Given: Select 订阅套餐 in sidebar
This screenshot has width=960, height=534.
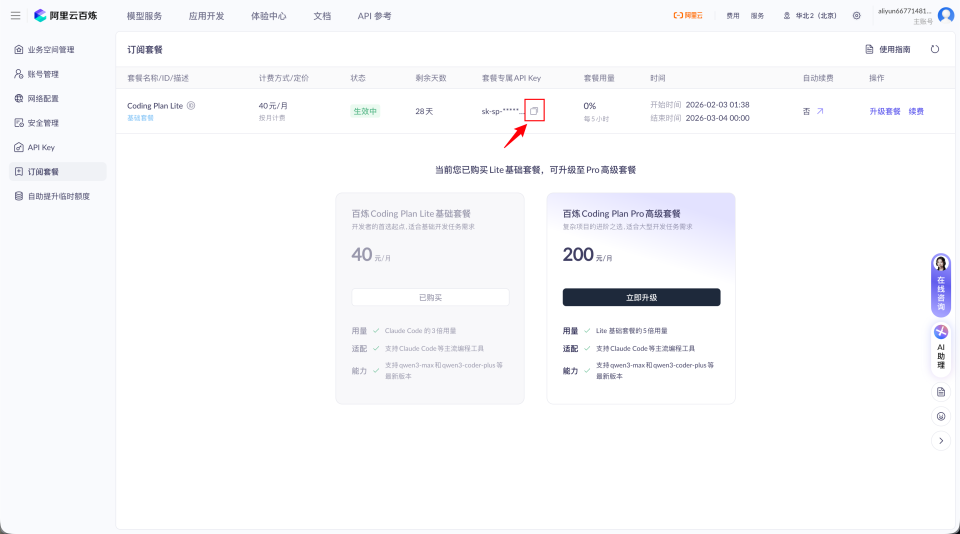Looking at the screenshot, I should coord(58,172).
